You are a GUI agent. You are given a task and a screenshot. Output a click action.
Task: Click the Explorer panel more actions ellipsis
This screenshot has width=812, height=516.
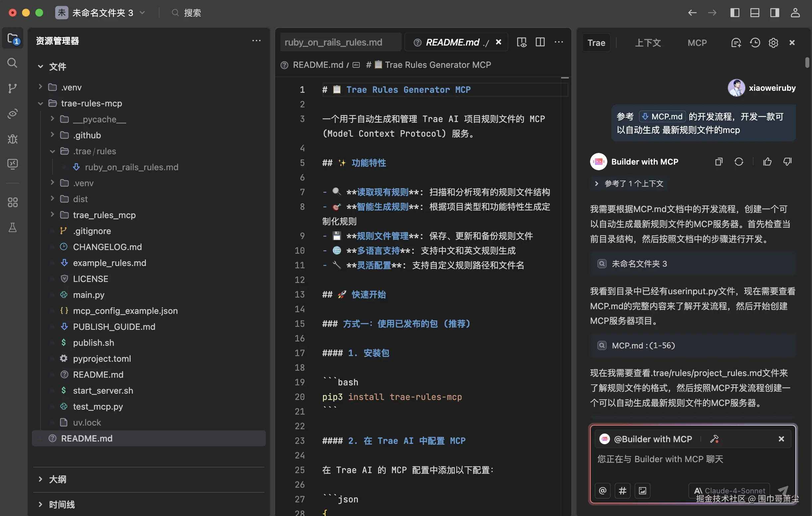click(256, 41)
